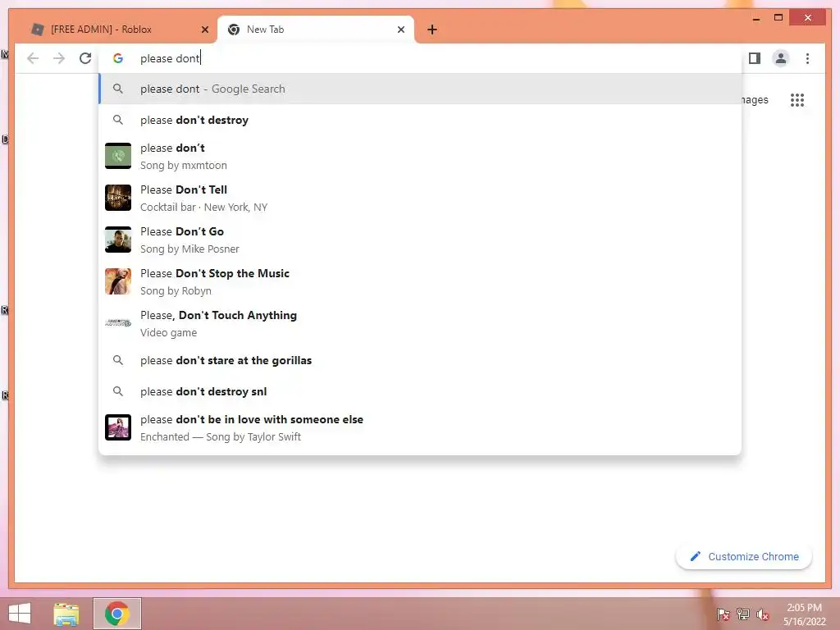The width and height of the screenshot is (840, 630).
Task: Pick 'please don't' song by mxmtoon
Action: [x=421, y=156]
